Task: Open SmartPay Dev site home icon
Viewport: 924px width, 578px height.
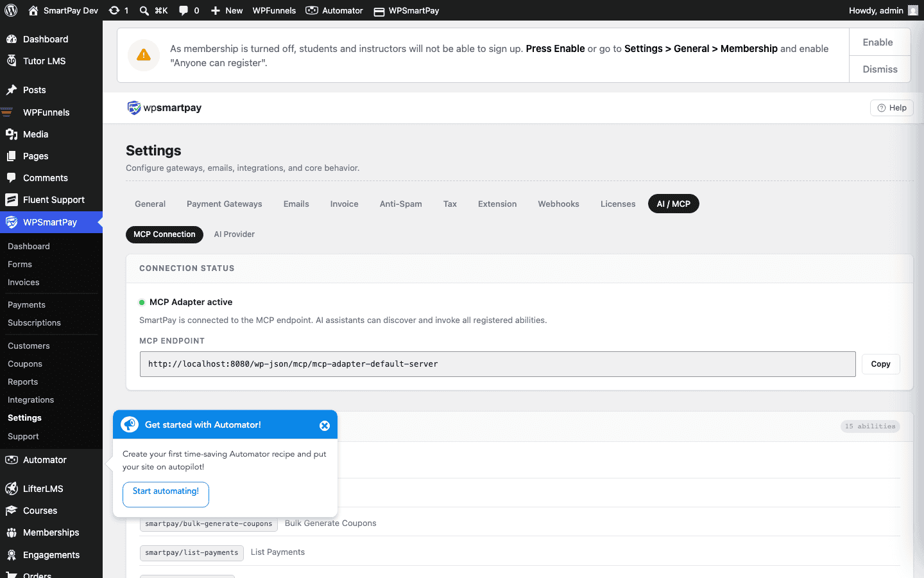Action: (33, 10)
